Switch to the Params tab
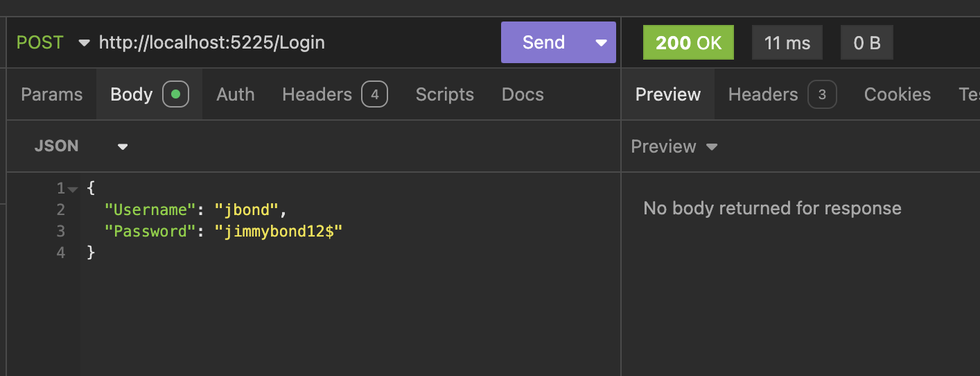The height and width of the screenshot is (376, 980). tap(52, 94)
